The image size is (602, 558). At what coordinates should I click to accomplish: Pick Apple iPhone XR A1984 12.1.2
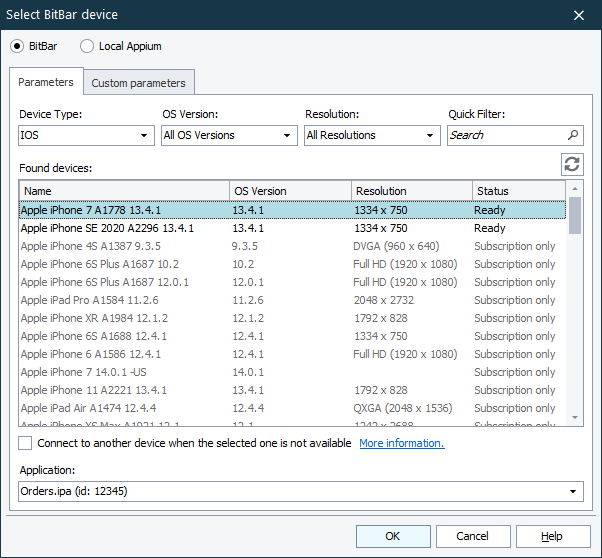pyautogui.click(x=293, y=318)
